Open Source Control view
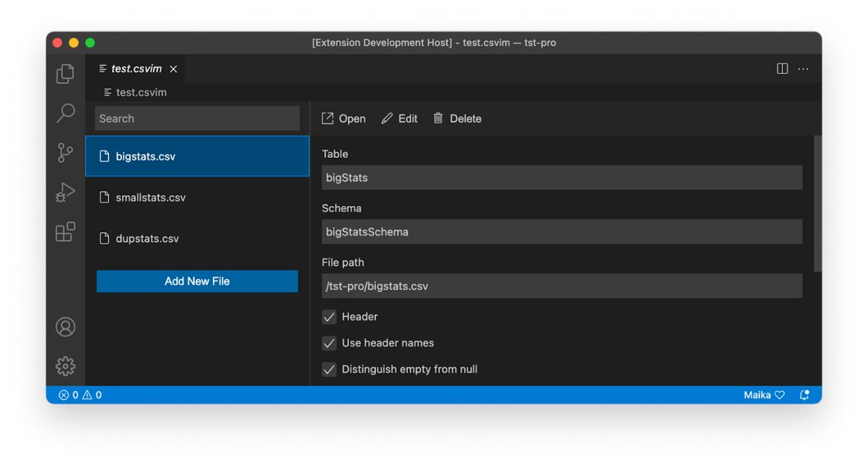This screenshot has width=868, height=465. (x=65, y=153)
